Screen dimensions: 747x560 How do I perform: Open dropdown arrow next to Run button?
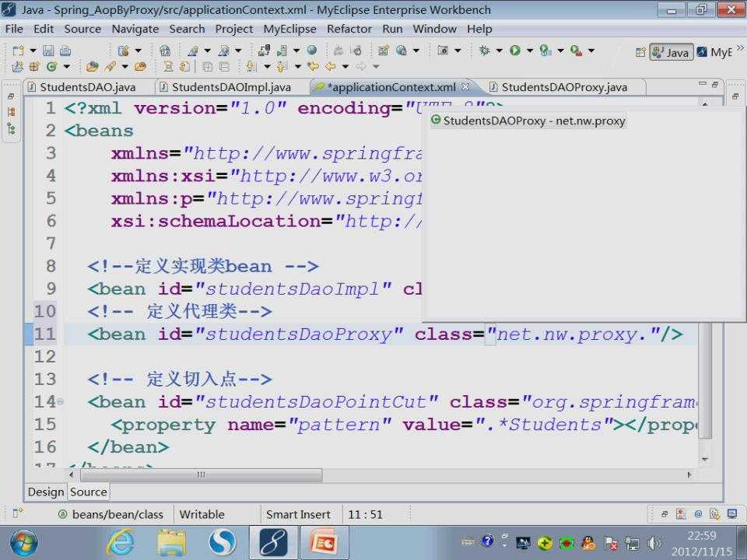coord(530,50)
